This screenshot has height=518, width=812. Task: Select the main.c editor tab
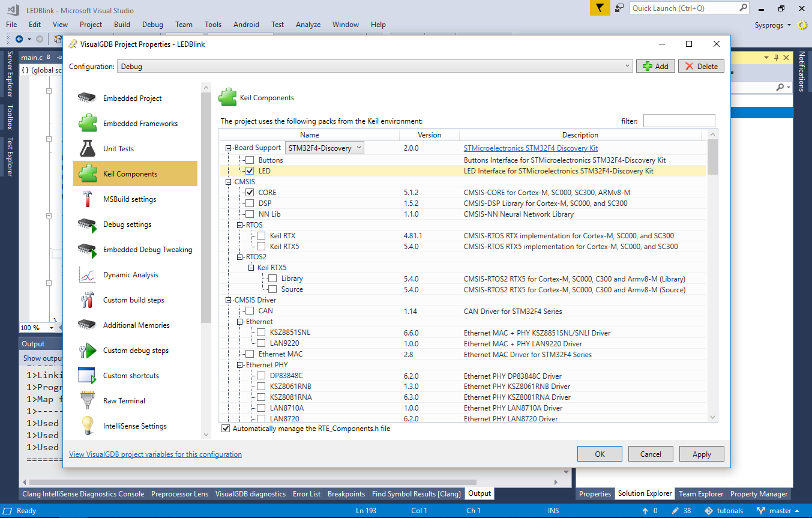tap(32, 57)
